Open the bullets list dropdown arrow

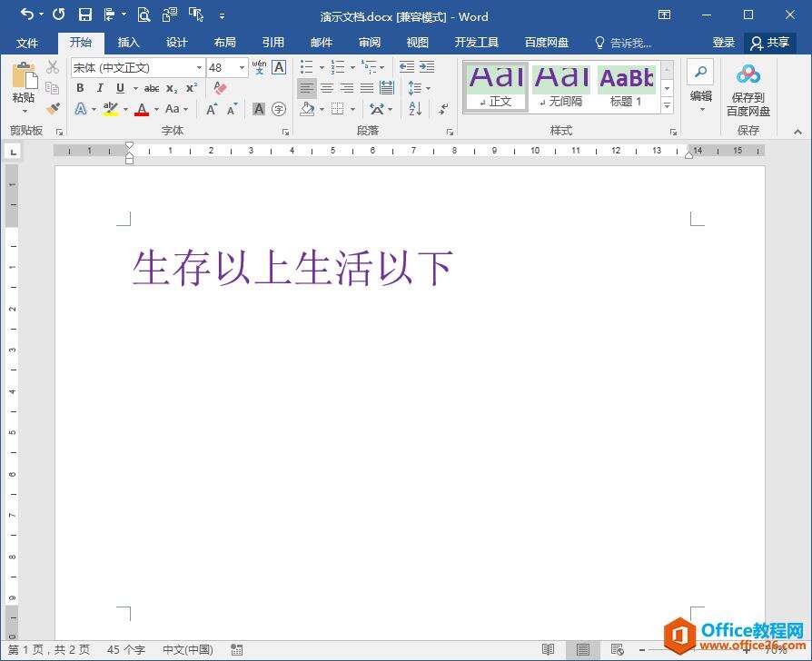point(322,67)
